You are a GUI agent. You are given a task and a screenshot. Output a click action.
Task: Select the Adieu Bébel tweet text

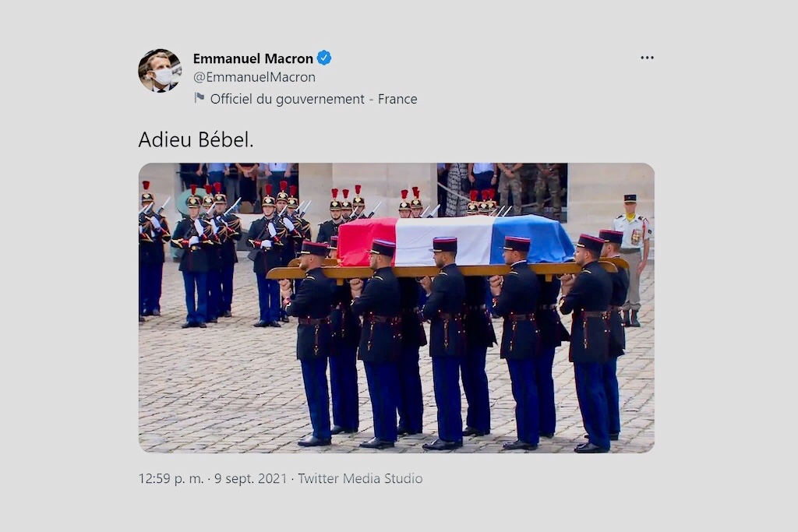pyautogui.click(x=196, y=139)
